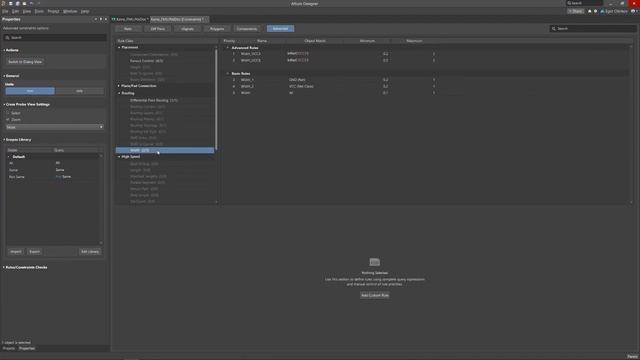The image size is (640, 360).
Task: Expand the Plane/Pad Connection rule class
Action: pyautogui.click(x=119, y=86)
